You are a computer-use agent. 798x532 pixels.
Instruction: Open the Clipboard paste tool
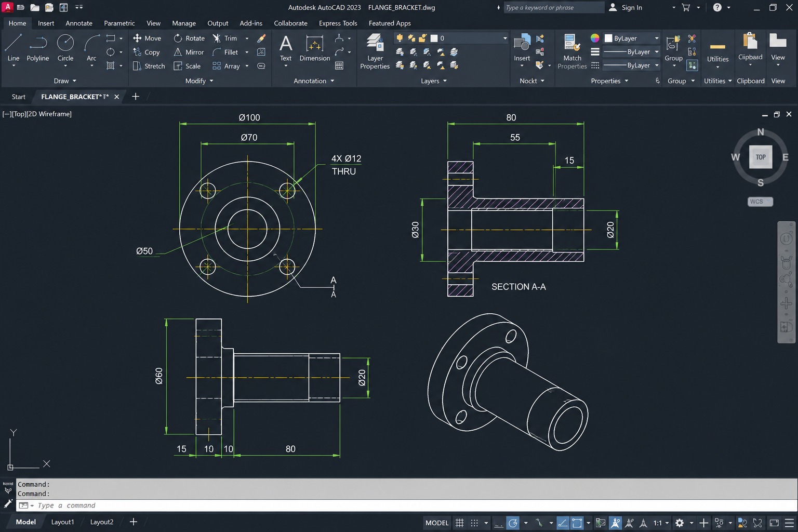pos(750,47)
